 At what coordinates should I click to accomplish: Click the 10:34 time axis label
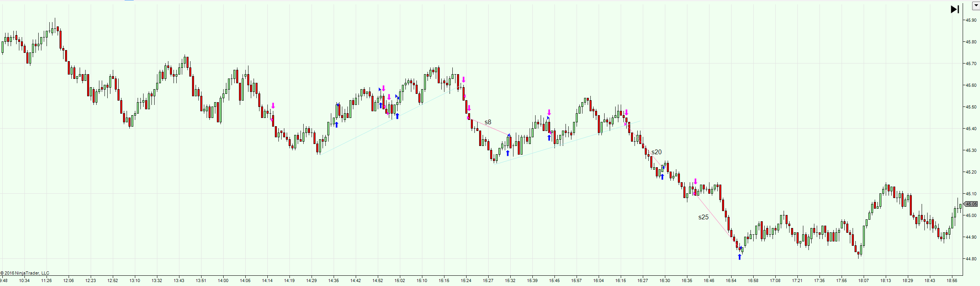[x=24, y=281]
